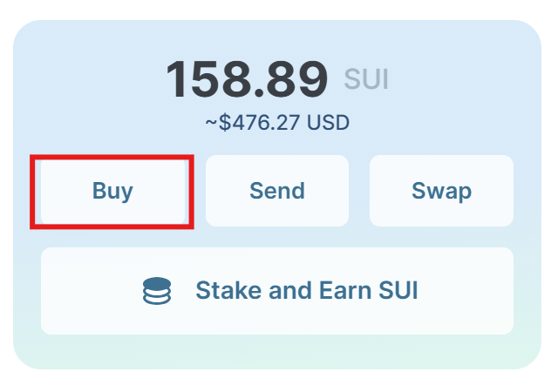The image size is (551, 392).
Task: Send SUI to another wallet
Action: (276, 191)
